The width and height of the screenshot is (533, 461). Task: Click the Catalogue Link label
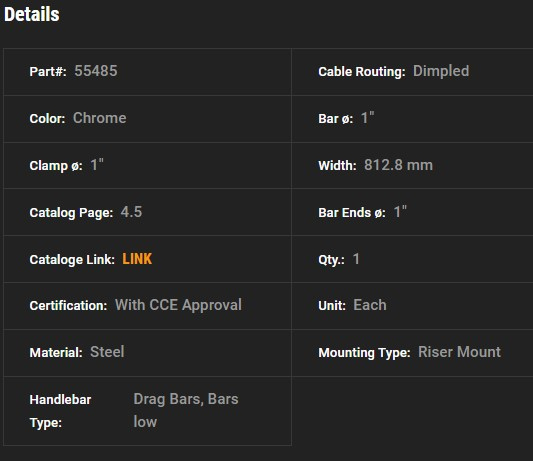click(x=72, y=260)
